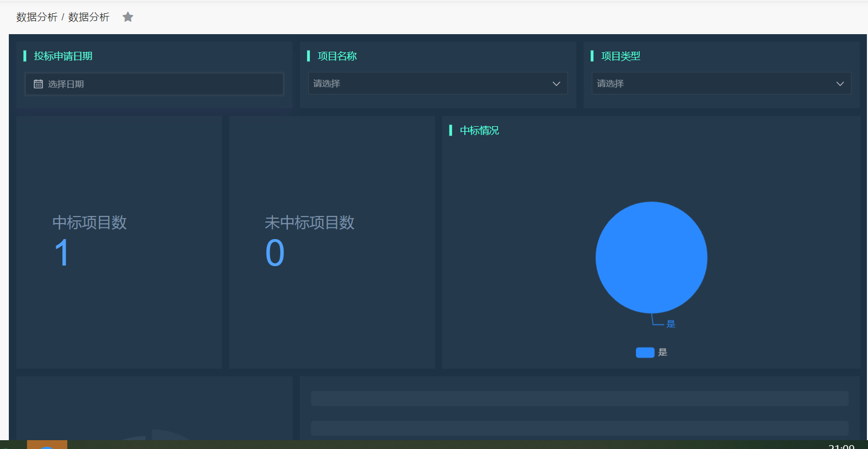Click the taskbar clock showing 21:00
Image resolution: width=868 pixels, height=449 pixels.
841,446
